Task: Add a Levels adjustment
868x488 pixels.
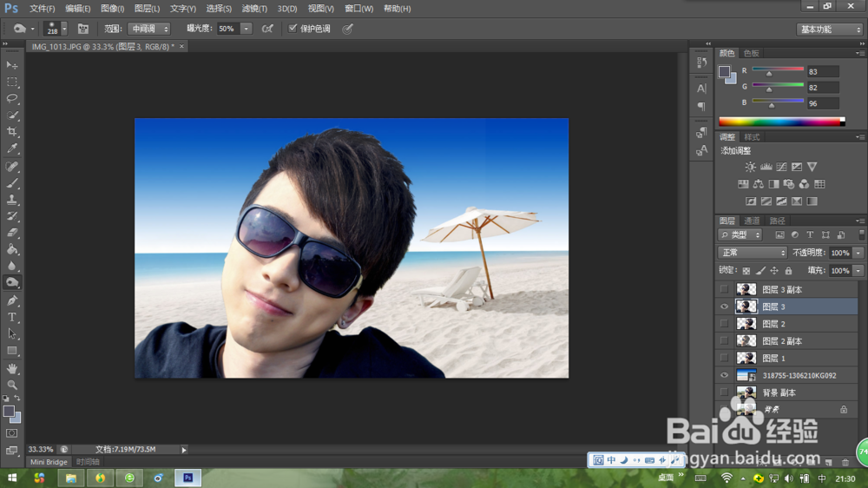Action: point(766,167)
